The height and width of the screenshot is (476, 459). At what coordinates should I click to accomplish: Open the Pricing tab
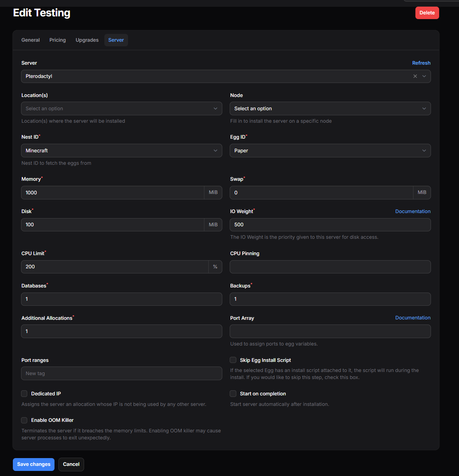pyautogui.click(x=58, y=40)
